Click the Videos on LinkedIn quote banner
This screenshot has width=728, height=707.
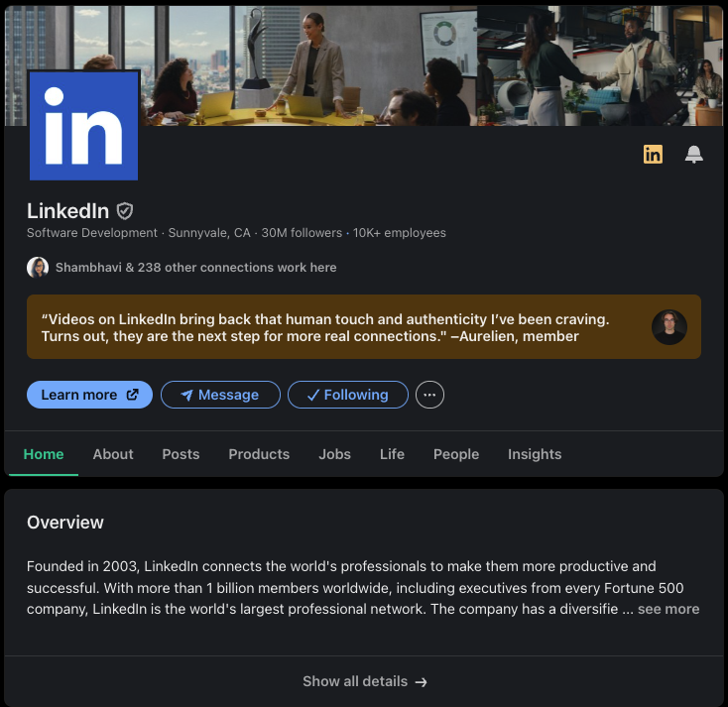click(364, 327)
